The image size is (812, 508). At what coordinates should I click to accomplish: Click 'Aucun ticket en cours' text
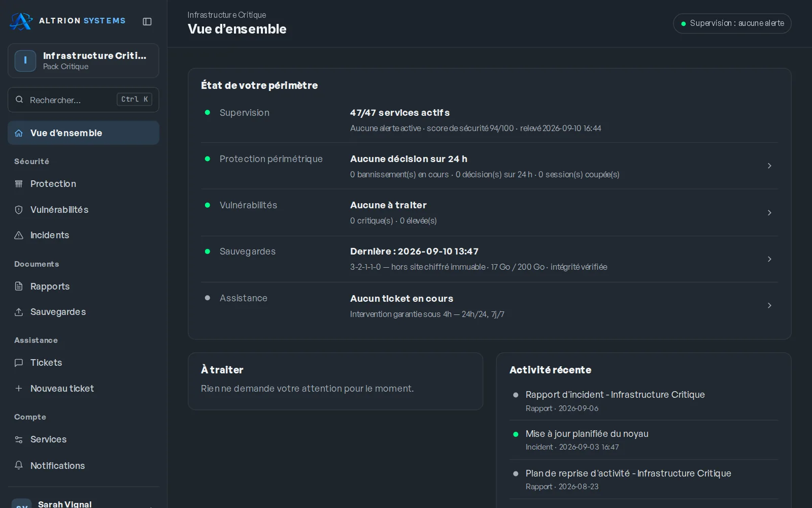coord(401,299)
